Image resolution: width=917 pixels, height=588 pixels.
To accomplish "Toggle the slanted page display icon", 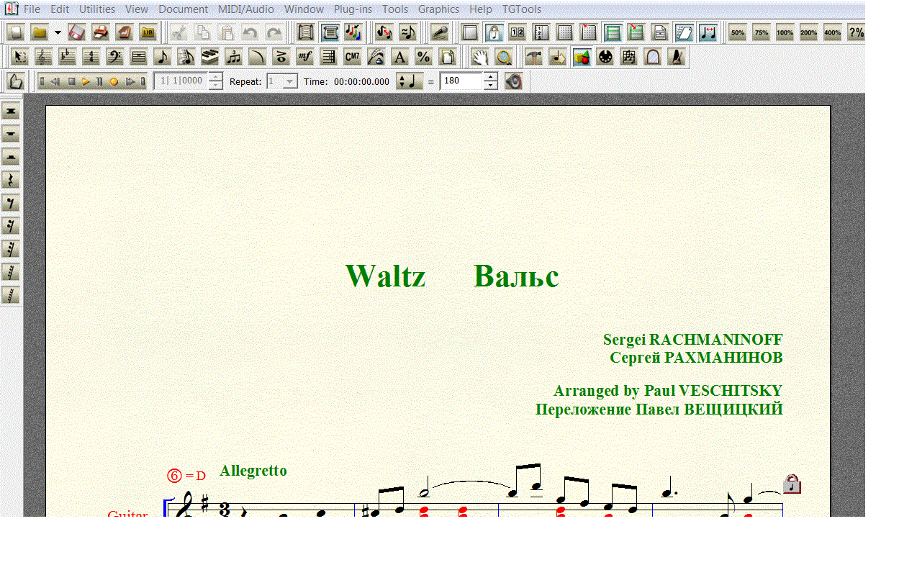I will (x=685, y=32).
